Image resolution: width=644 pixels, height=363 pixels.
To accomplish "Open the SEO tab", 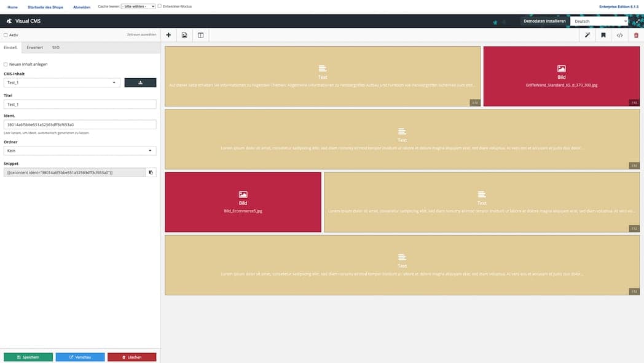I will (55, 47).
